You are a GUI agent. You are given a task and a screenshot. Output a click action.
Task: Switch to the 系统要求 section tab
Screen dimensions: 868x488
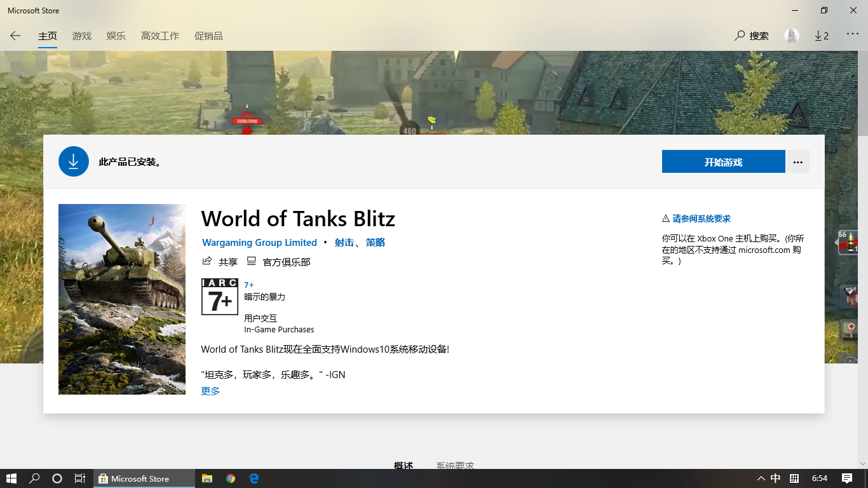(x=455, y=465)
